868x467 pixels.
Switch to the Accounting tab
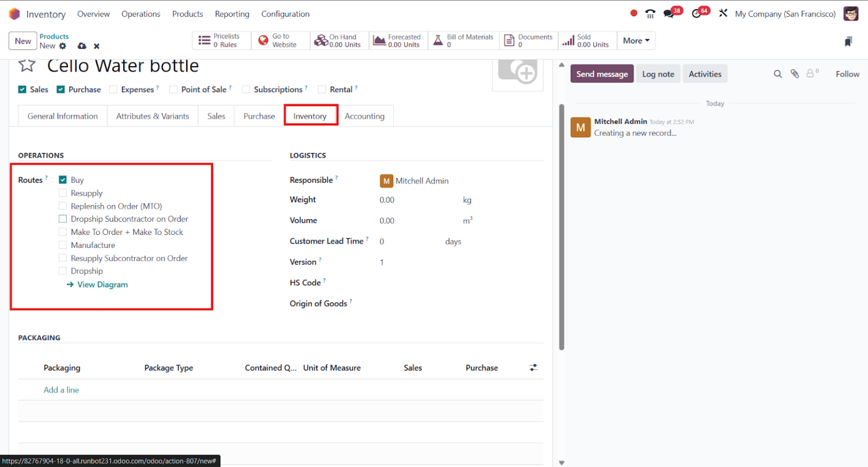(x=364, y=116)
